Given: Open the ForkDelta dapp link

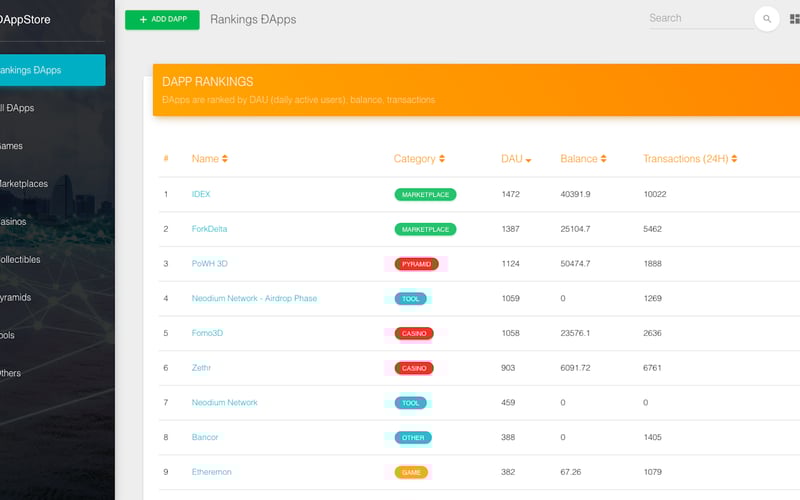Looking at the screenshot, I should point(209,229).
